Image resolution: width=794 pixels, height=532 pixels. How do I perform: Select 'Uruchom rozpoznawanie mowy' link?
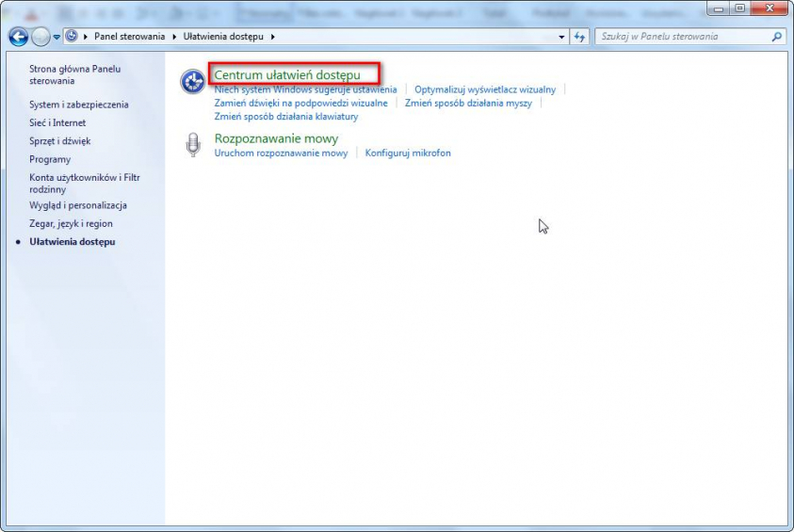[x=281, y=153]
